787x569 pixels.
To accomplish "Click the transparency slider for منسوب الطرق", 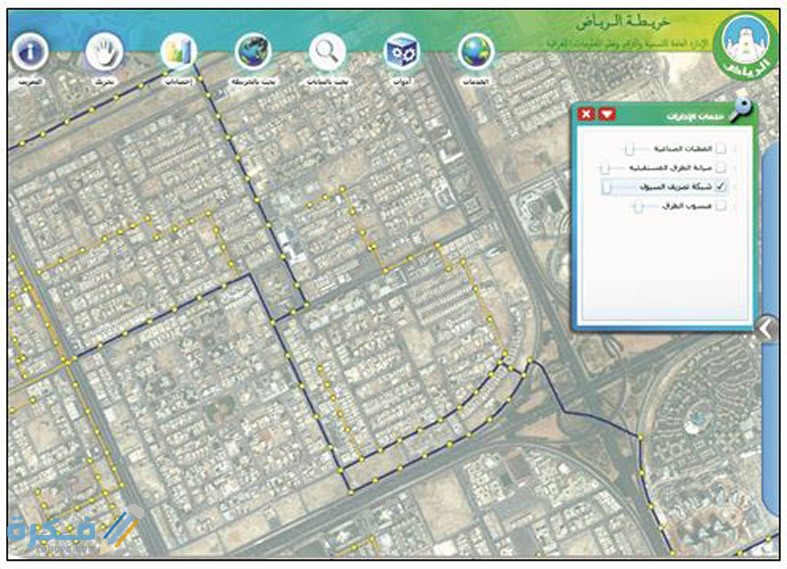I will 639,207.
